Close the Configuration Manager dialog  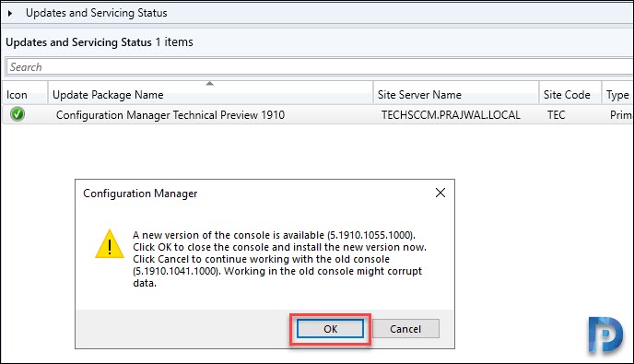[x=440, y=193]
